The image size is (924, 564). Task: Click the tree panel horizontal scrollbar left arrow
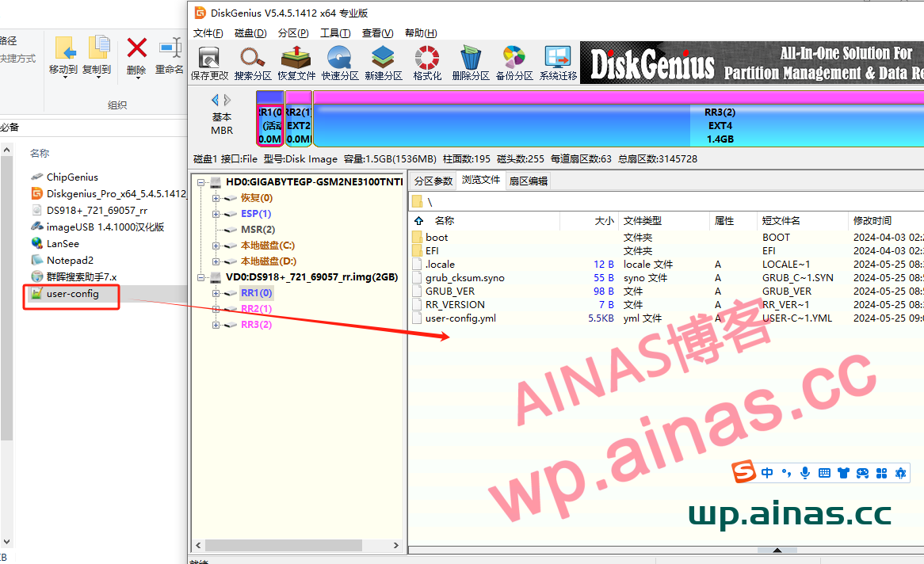click(199, 546)
